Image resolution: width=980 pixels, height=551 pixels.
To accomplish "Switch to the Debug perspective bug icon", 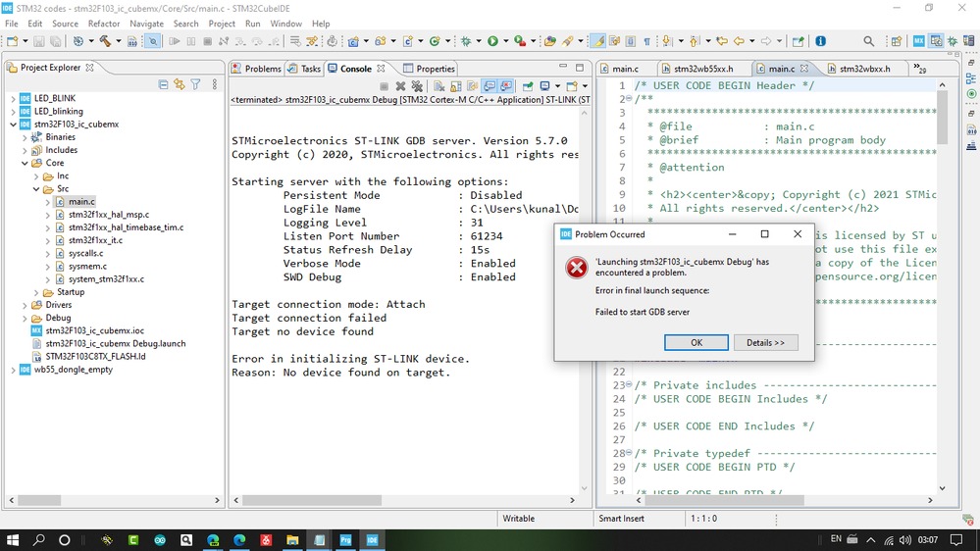I will (953, 41).
